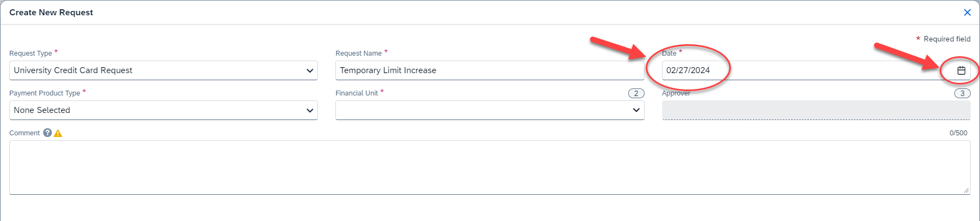The width and height of the screenshot is (980, 221).
Task: Click the Payment Product Type chevron arrow
Action: point(310,110)
